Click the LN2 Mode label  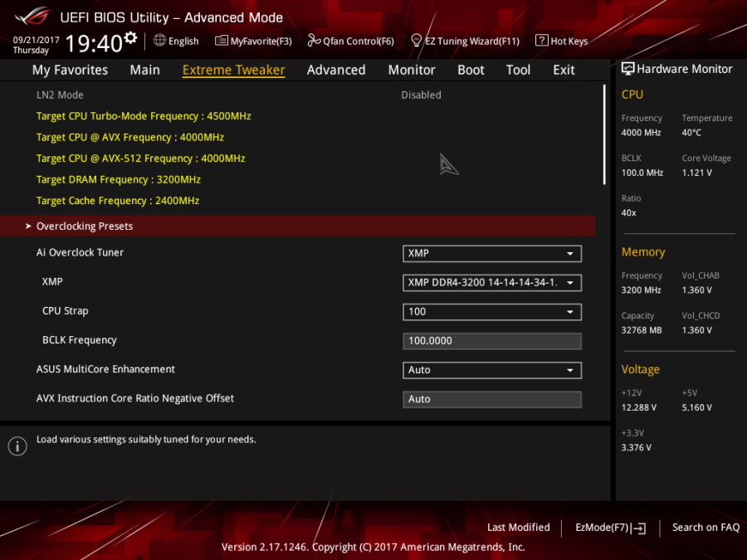pyautogui.click(x=60, y=95)
